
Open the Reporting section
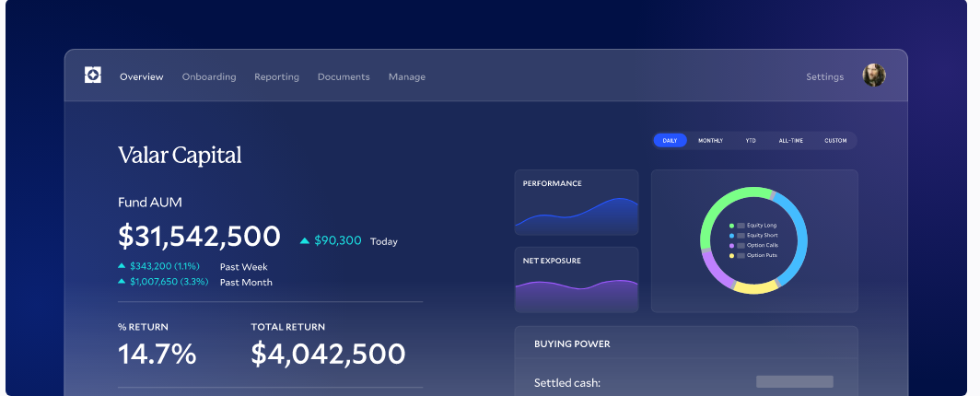[x=276, y=77]
